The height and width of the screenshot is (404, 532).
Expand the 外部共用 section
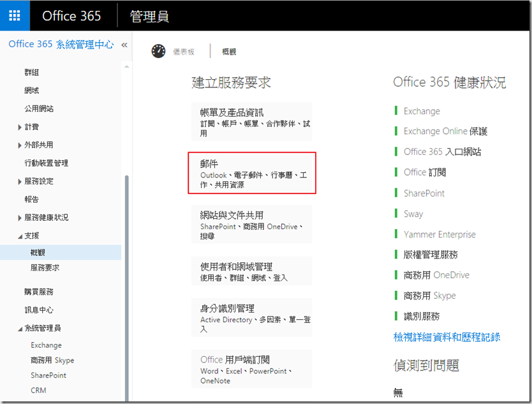20,145
